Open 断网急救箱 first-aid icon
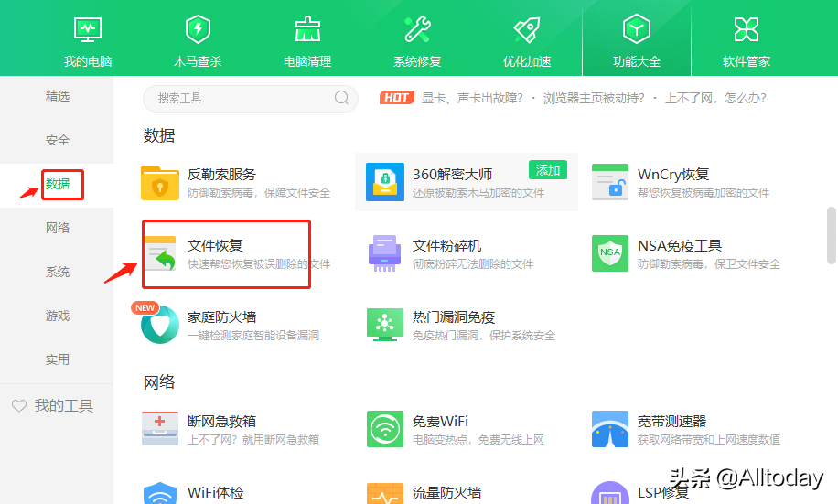 (160, 428)
